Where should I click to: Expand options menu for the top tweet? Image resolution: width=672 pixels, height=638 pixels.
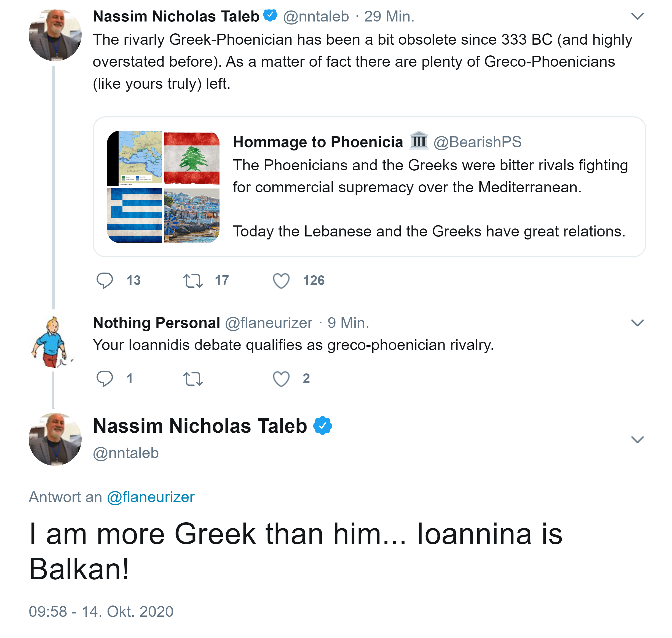click(x=637, y=16)
